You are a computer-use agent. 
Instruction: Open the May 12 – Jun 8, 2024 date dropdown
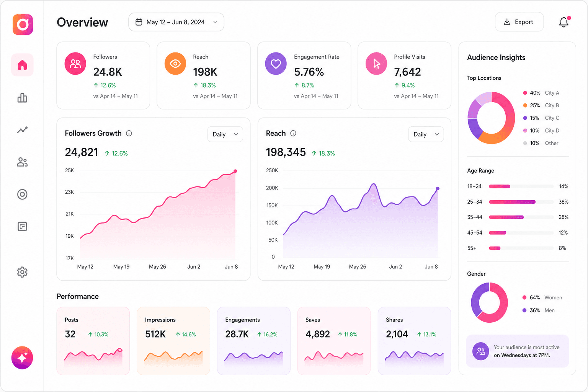(x=176, y=22)
